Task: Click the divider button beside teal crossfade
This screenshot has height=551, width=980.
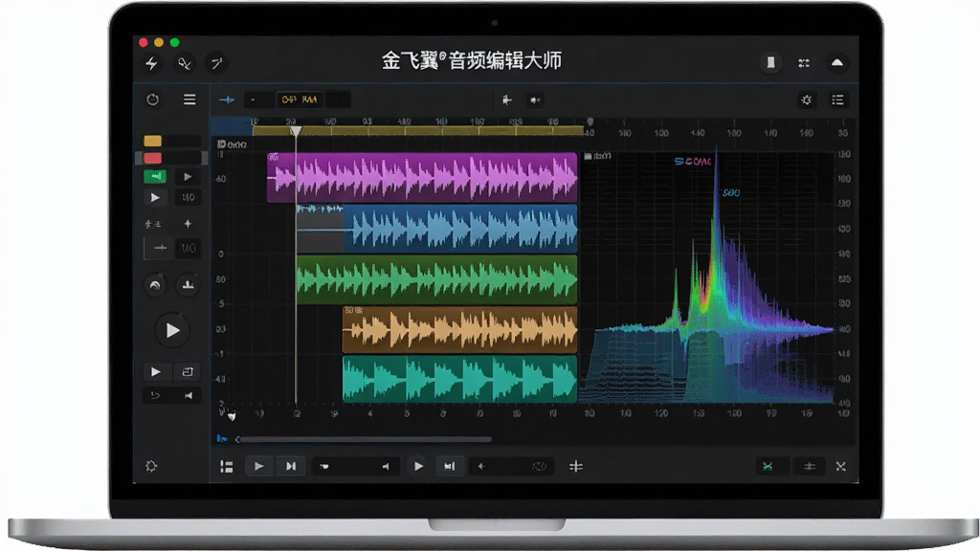Action: tap(810, 467)
